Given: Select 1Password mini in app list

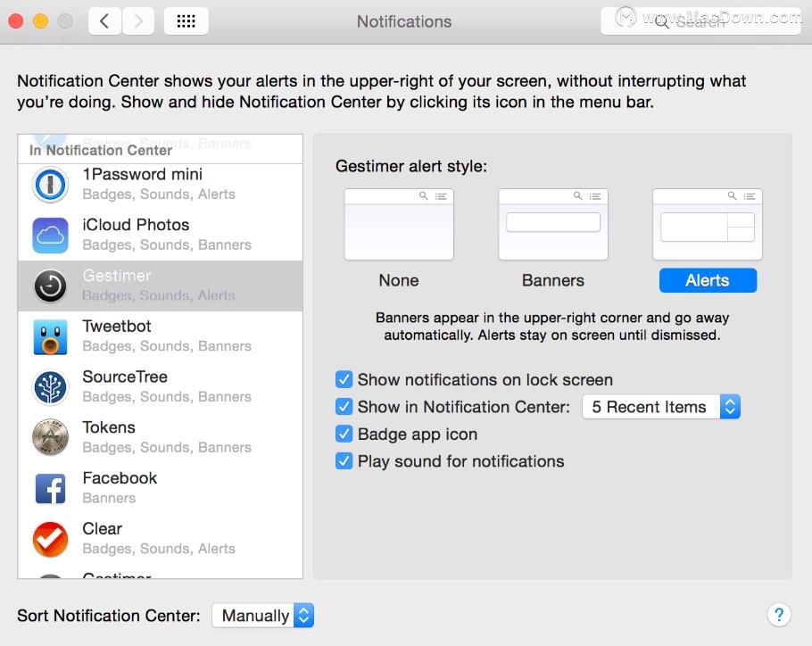Looking at the screenshot, I should (160, 185).
